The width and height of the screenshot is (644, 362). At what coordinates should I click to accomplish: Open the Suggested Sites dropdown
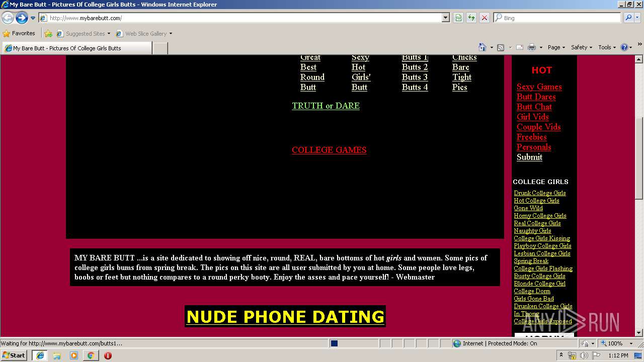tap(83, 34)
